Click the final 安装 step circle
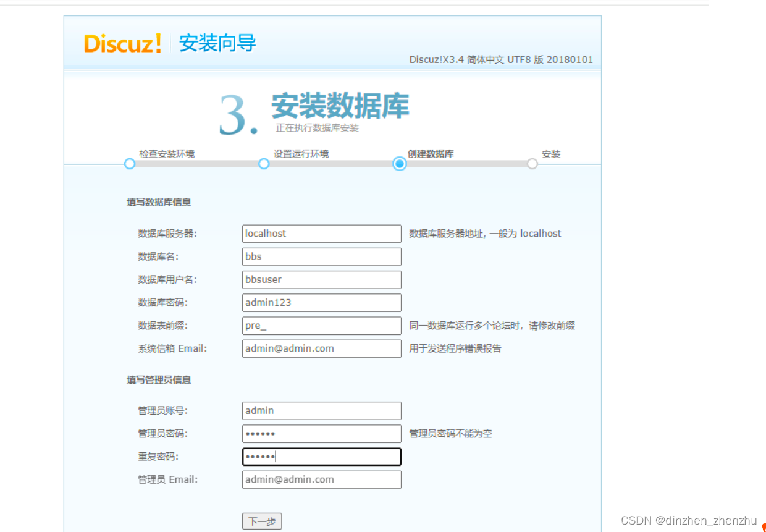The image size is (766, 532). [x=532, y=164]
